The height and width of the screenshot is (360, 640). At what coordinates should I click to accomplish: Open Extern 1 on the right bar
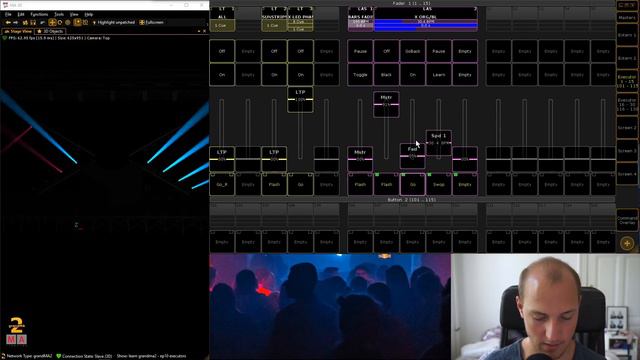[627, 36]
